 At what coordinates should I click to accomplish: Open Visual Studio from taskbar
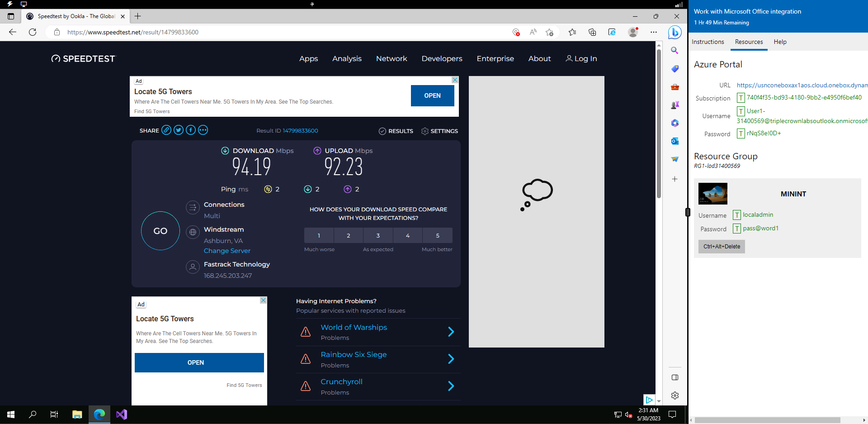coord(122,414)
